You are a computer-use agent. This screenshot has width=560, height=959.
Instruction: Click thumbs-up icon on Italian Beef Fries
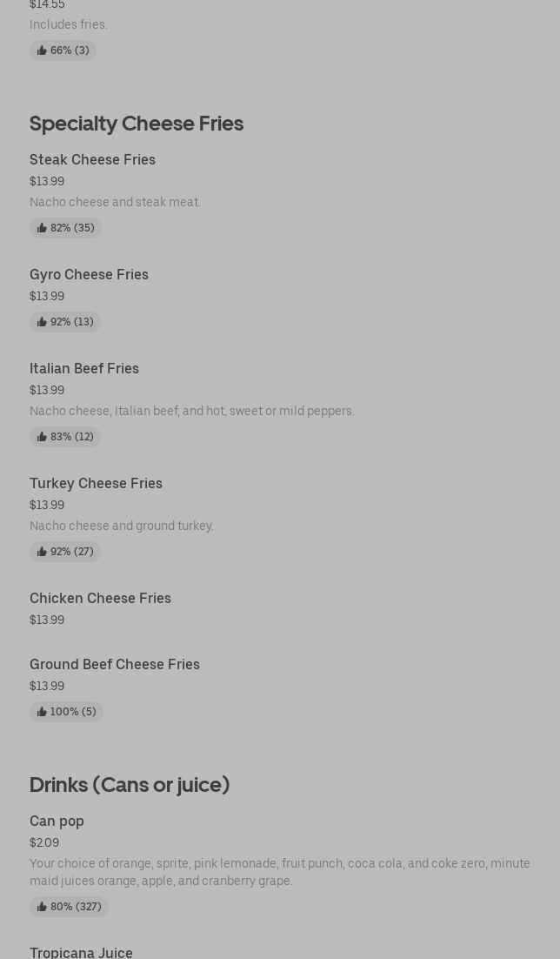[42, 437]
